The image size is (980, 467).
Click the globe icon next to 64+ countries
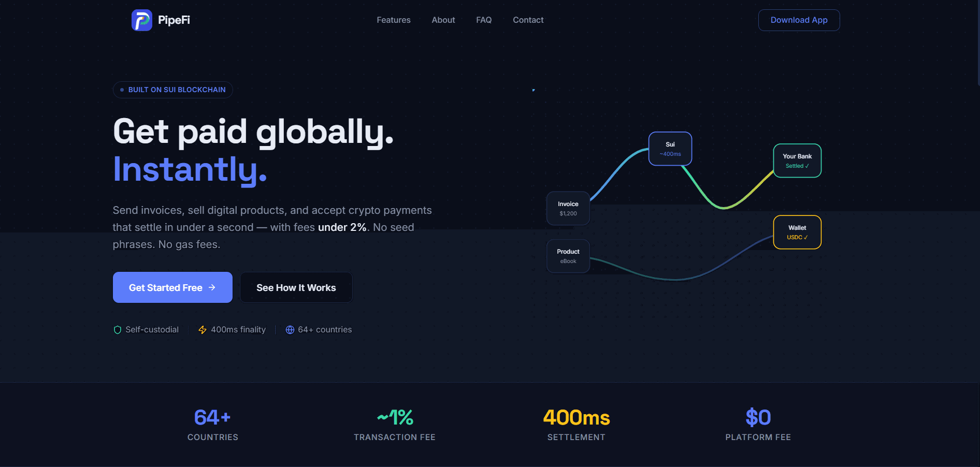[289, 329]
